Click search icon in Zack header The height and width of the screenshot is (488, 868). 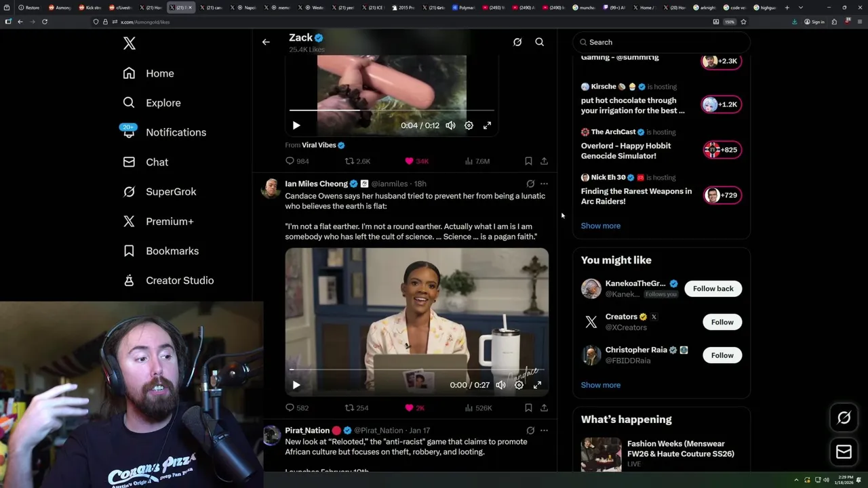540,42
